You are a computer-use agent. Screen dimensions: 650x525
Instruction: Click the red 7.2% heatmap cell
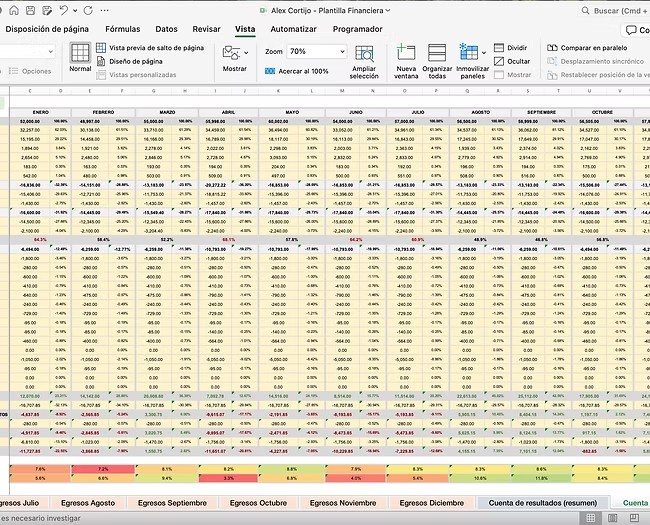click(x=103, y=468)
